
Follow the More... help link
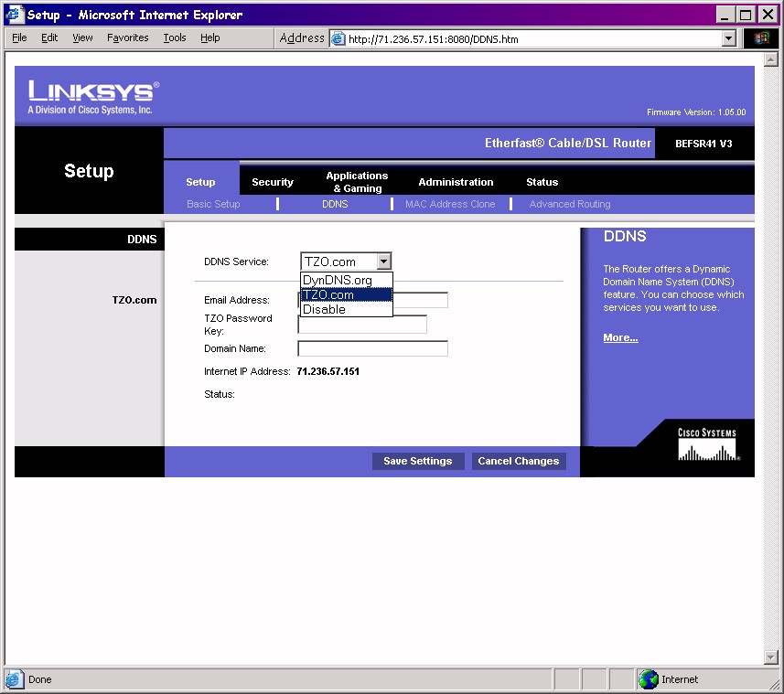point(620,338)
